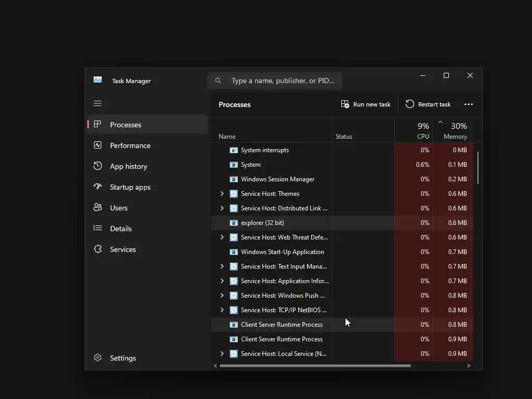
Task: Switch to the App history page
Action: (x=147, y=166)
